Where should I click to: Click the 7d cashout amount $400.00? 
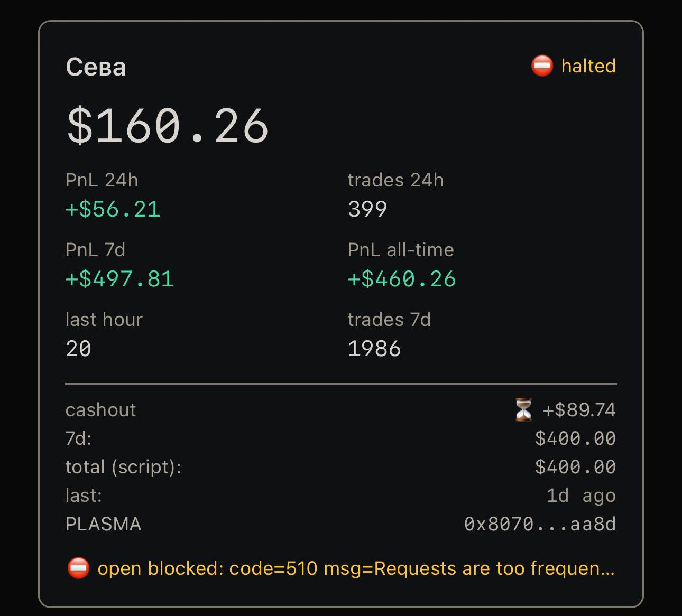pyautogui.click(x=576, y=438)
